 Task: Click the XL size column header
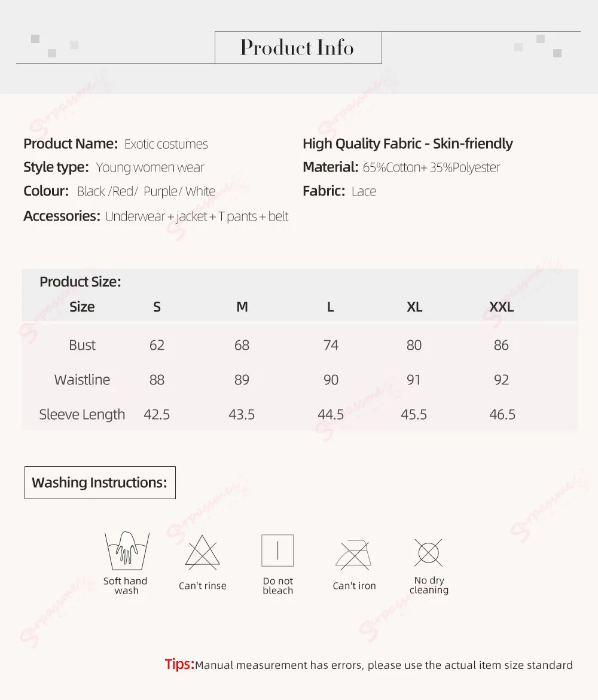414,307
